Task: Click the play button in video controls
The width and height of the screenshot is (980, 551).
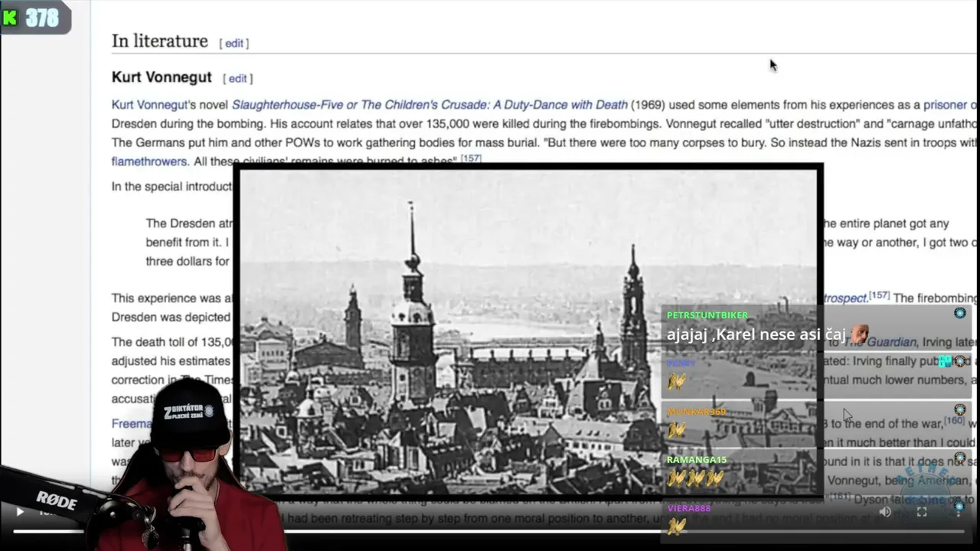Action: point(20,511)
